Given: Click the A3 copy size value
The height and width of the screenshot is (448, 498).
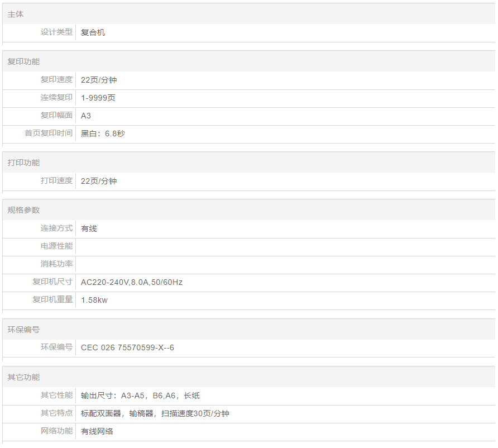Looking at the screenshot, I should (86, 116).
